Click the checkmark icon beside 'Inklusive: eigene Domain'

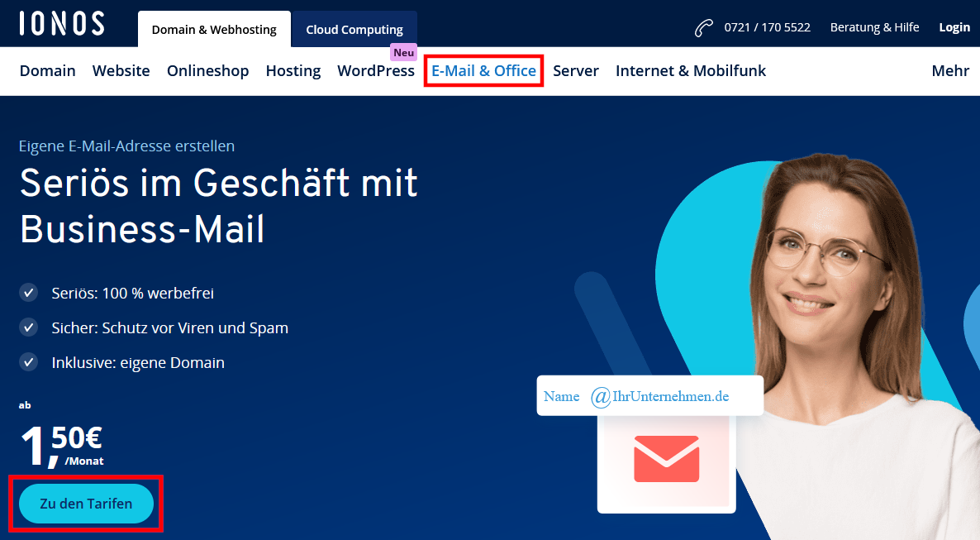tap(28, 362)
